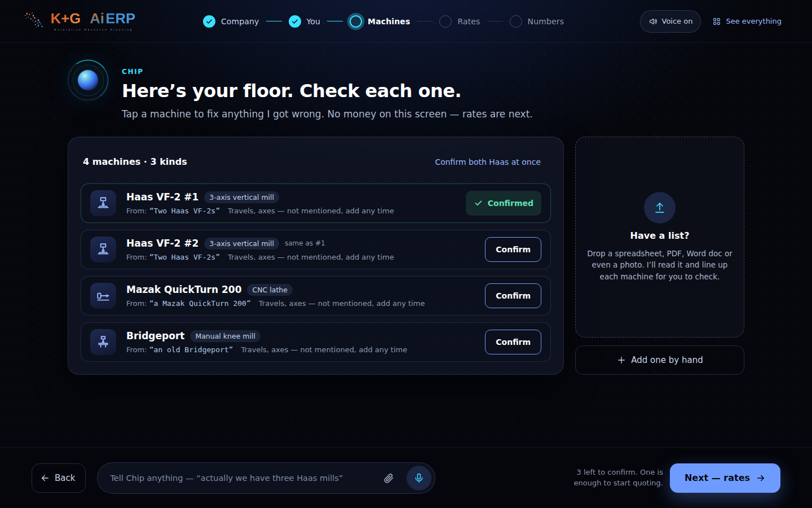812x508 pixels.
Task: Click the CNC lathe tag
Action: [x=270, y=290]
